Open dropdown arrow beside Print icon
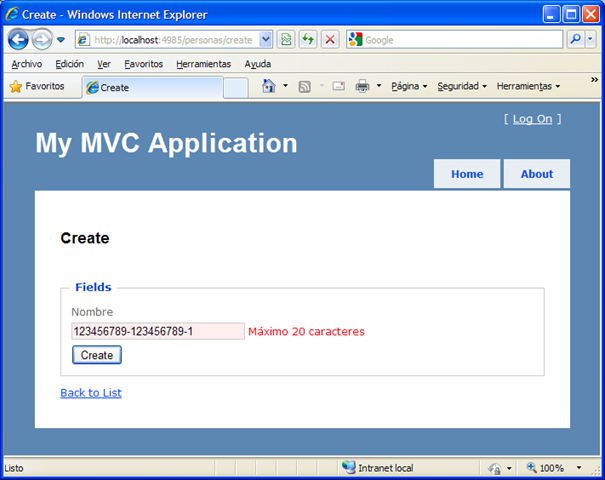This screenshot has height=480, width=605. click(379, 86)
